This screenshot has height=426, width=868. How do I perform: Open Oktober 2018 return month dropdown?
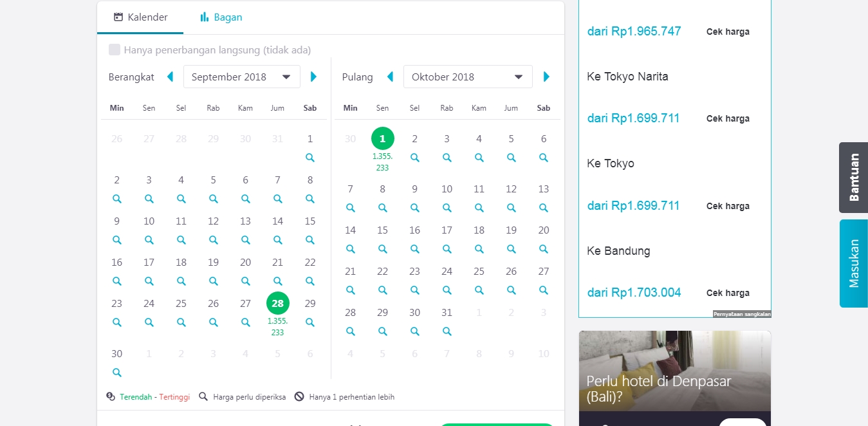467,77
